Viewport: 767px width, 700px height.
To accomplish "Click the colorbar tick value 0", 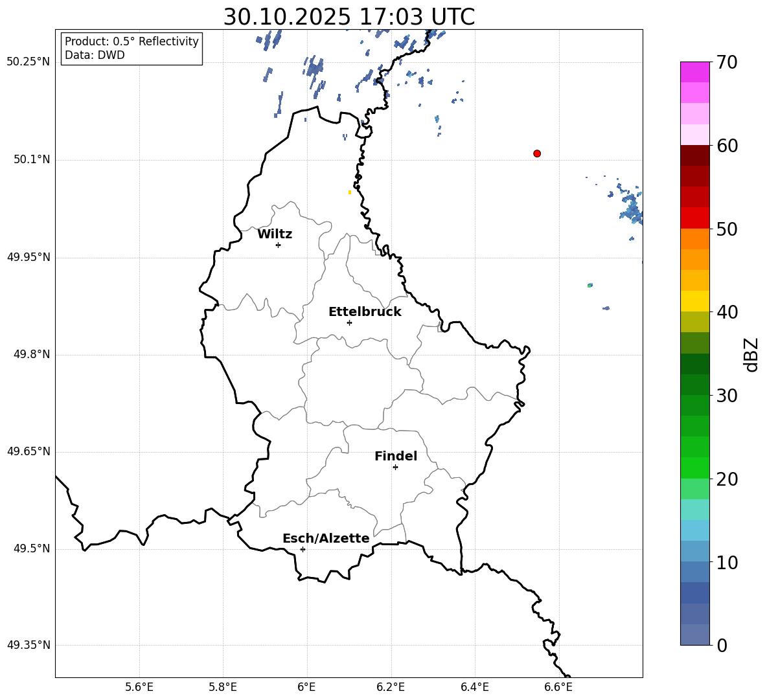I will tap(722, 646).
